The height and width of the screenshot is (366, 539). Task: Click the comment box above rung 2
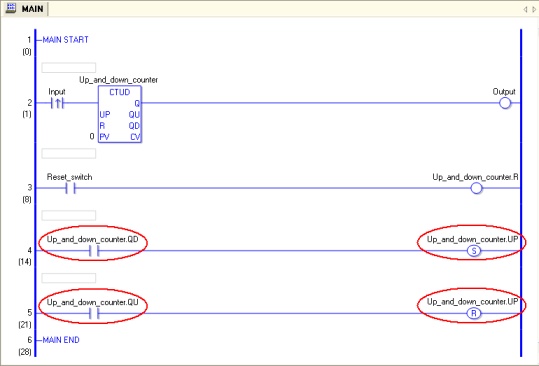[69, 67]
